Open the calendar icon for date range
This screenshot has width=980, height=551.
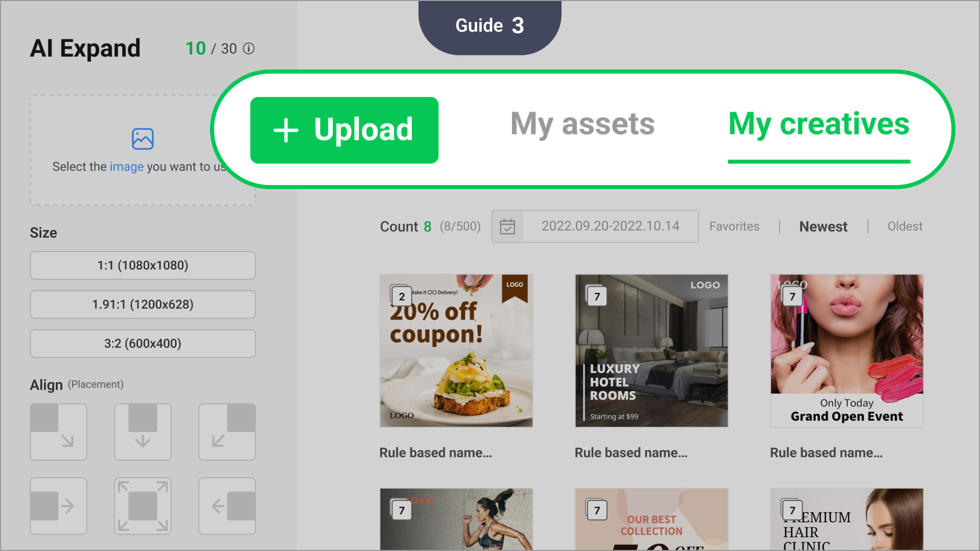tap(507, 226)
